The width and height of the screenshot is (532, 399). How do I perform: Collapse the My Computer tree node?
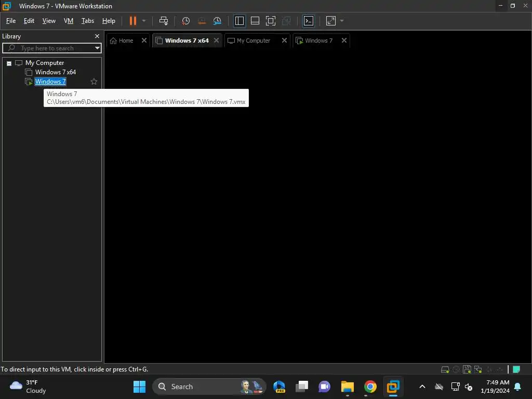(x=9, y=63)
